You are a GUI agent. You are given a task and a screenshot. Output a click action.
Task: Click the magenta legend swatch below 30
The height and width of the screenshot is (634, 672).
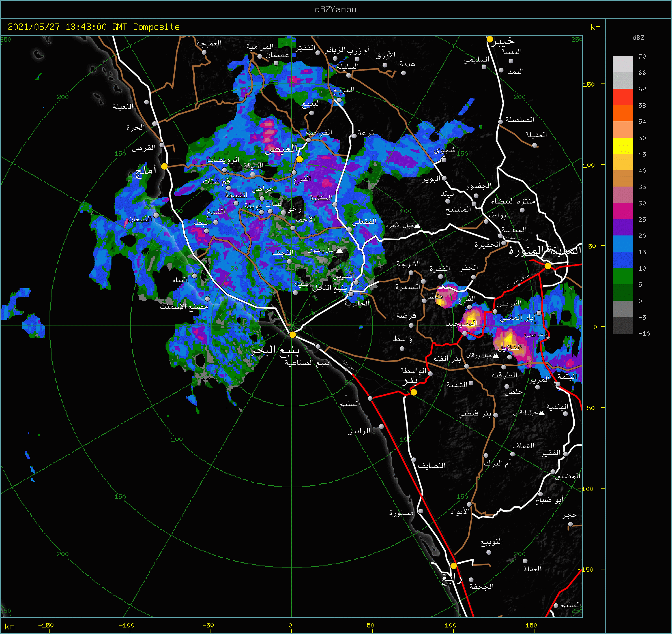(x=623, y=211)
